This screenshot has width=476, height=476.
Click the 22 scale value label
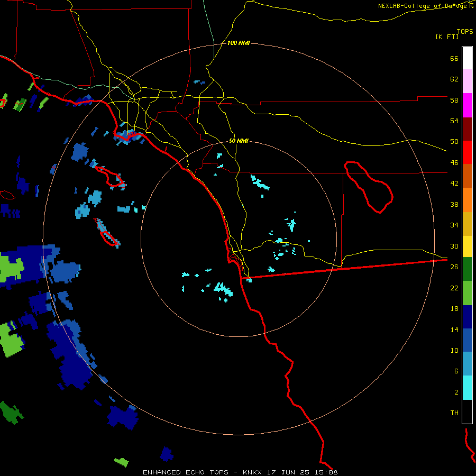click(x=454, y=288)
